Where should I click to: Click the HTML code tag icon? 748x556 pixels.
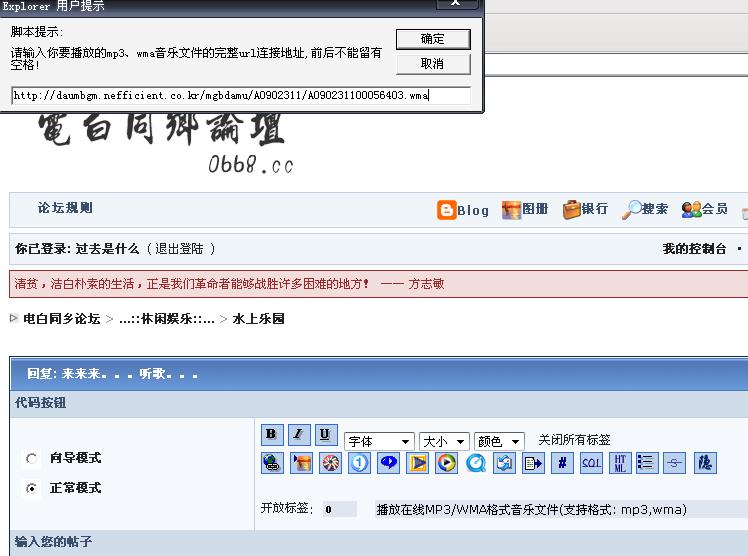(620, 463)
